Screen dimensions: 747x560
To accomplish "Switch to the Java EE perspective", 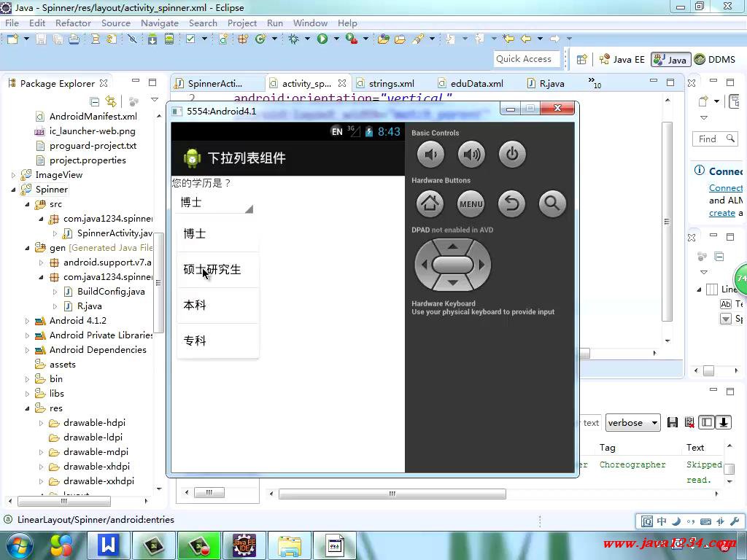I will pos(622,60).
